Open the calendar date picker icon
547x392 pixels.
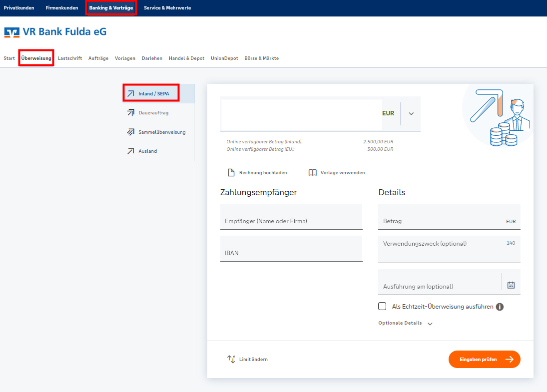511,285
